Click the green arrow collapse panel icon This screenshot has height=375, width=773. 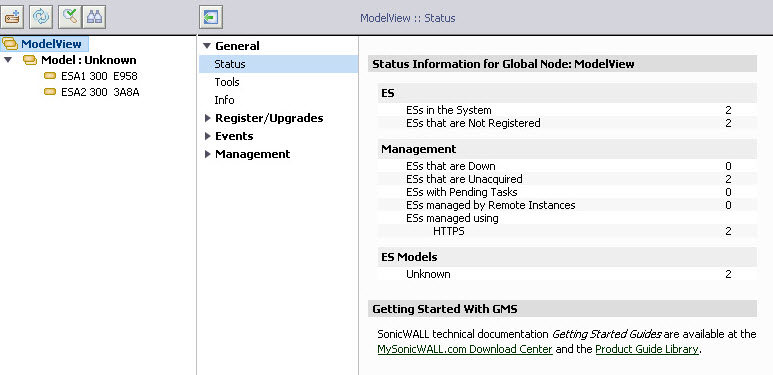[x=211, y=18]
